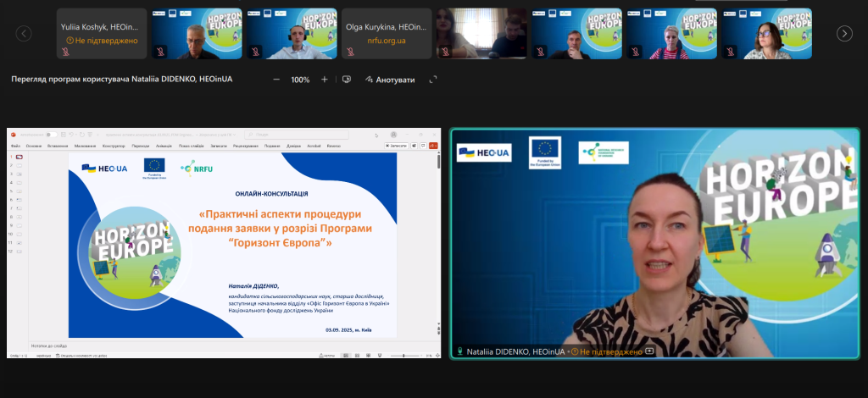Click the Анотувати button
This screenshot has height=398, width=868.
click(x=390, y=80)
